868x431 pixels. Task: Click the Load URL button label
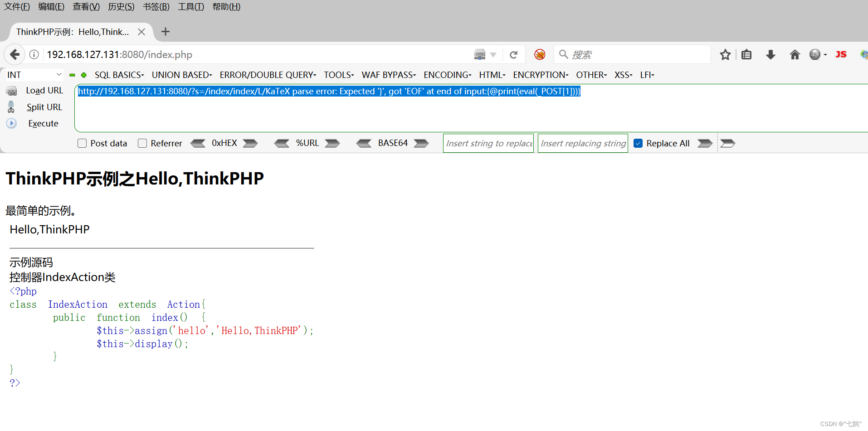pos(44,91)
